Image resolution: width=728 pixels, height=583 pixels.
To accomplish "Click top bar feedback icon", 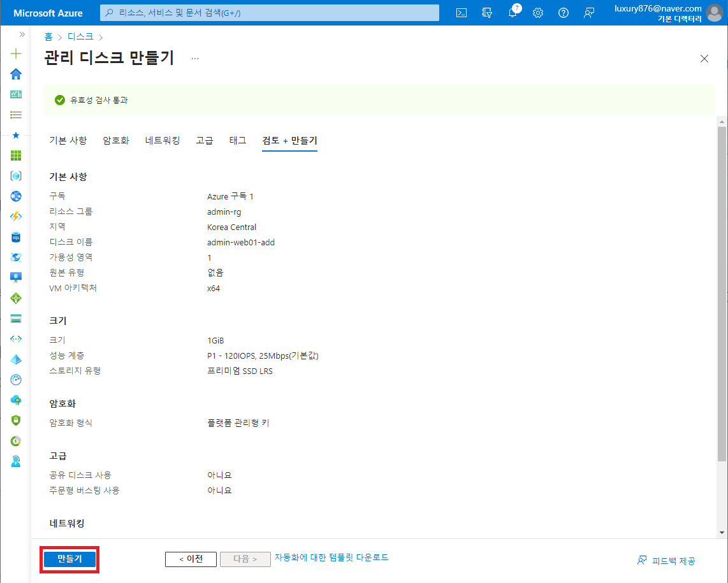I will 589,13.
